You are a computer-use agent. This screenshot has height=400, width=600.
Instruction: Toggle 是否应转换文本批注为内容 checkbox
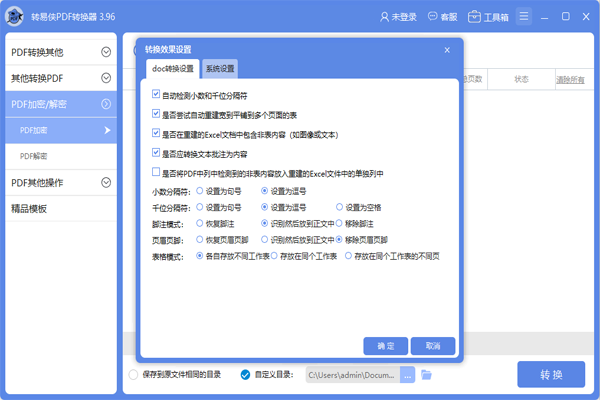pyautogui.click(x=156, y=153)
